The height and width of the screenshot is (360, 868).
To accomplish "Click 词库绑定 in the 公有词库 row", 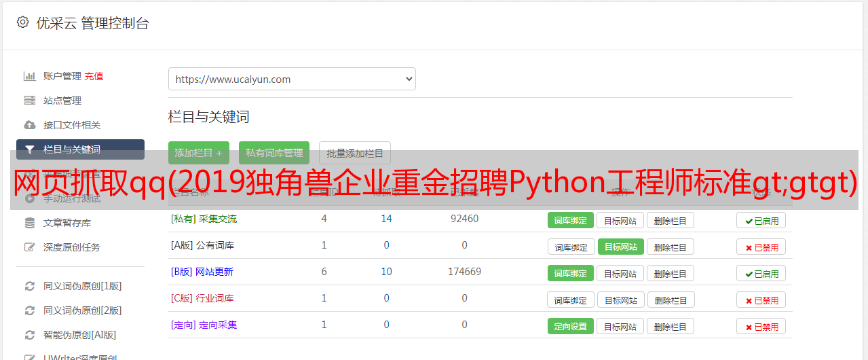I will [x=571, y=247].
